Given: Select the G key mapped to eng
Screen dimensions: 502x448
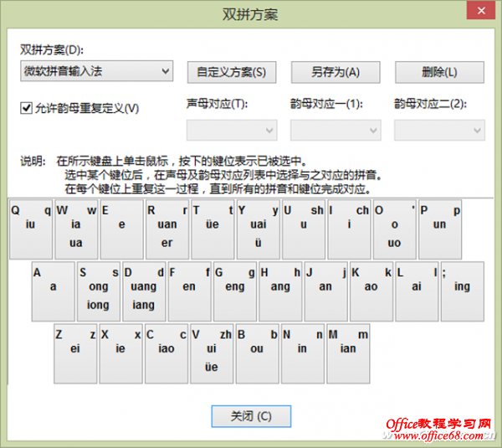Looking at the screenshot, I should tap(235, 291).
